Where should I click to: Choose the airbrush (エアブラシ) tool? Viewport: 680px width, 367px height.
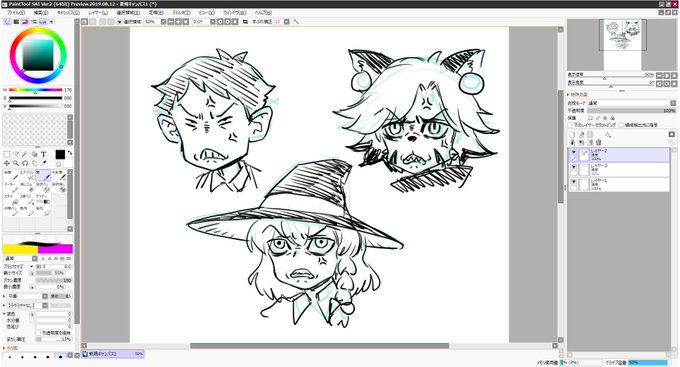pyautogui.click(x=27, y=175)
